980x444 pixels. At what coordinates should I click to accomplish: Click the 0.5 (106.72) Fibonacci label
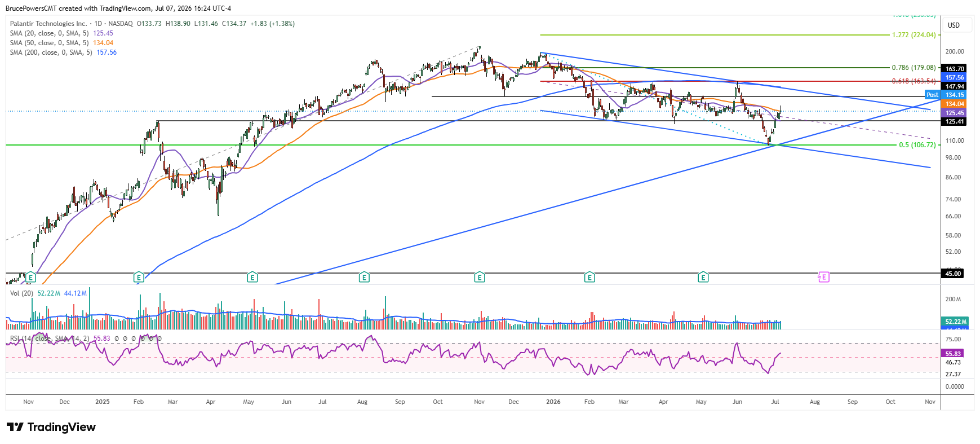917,145
